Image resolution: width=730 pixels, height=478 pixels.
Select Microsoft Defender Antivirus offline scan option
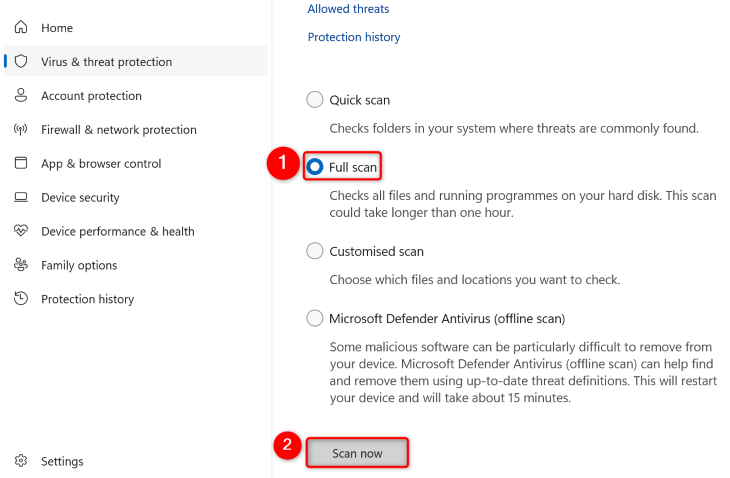click(315, 319)
